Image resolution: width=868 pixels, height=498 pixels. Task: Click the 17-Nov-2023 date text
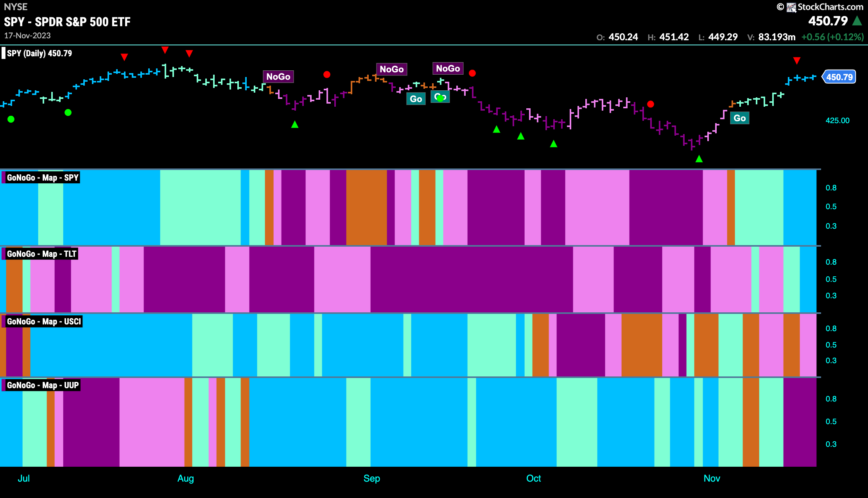[27, 36]
